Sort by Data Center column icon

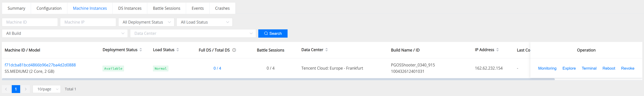(327, 50)
